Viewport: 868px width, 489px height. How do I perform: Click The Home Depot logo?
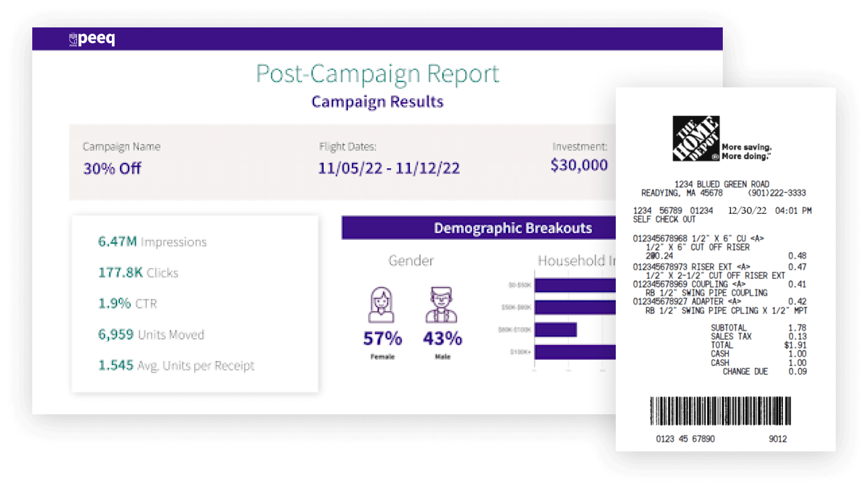[x=696, y=139]
